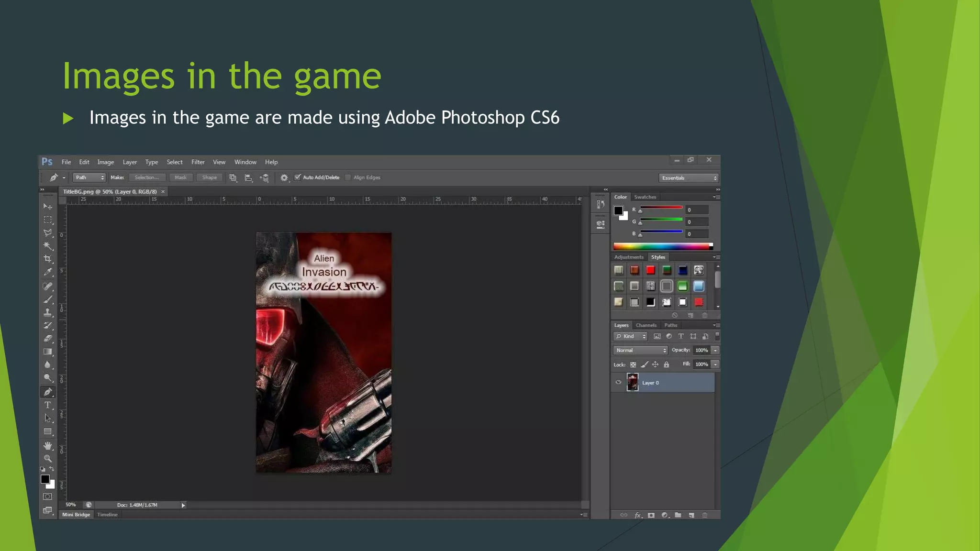Select the Dodge tool
Viewport: 980px width, 551px height.
(48, 378)
